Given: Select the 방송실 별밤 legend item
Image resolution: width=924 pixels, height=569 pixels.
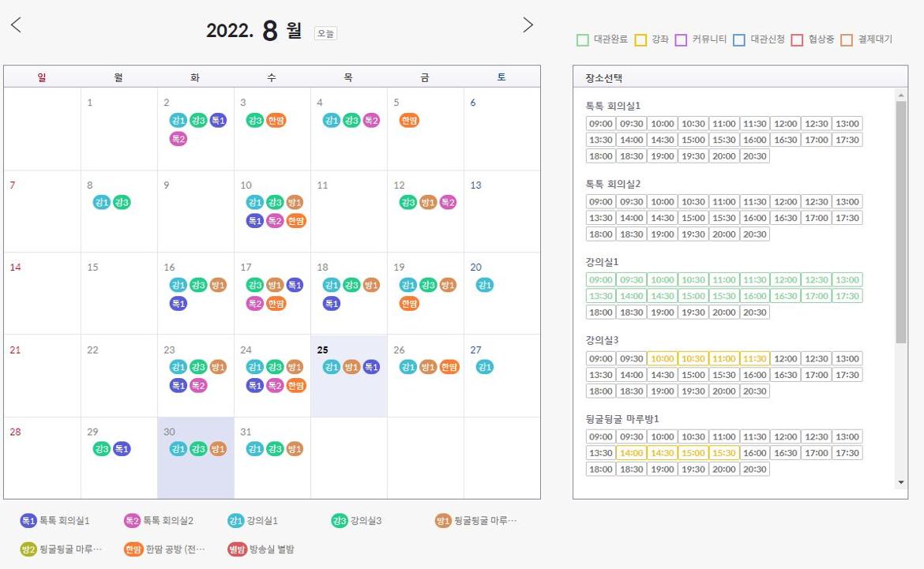Looking at the screenshot, I should [261, 549].
